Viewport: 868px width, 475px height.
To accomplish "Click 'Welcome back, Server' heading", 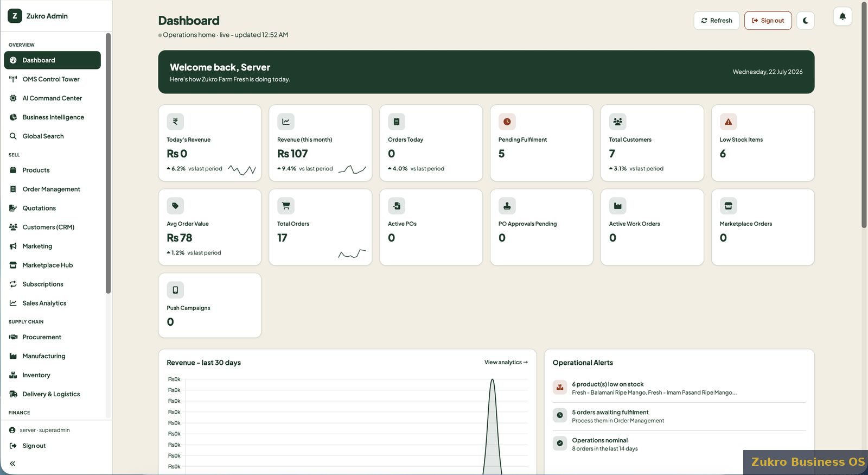I will [x=220, y=67].
